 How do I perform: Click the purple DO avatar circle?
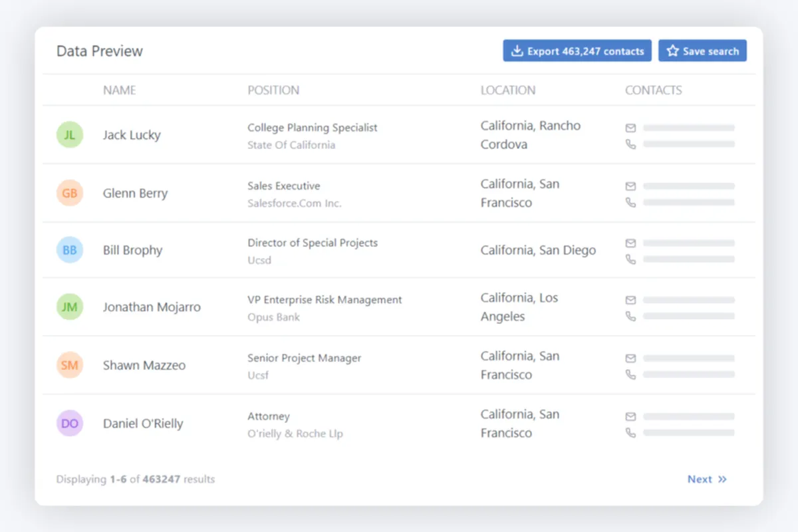click(70, 424)
